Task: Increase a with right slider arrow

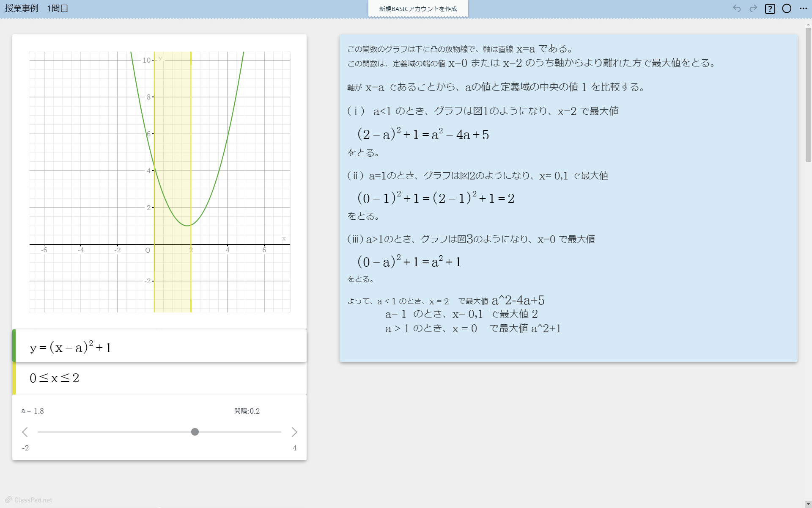Action: tap(294, 432)
